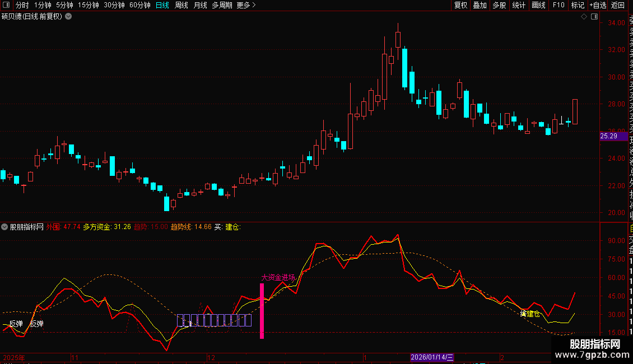Click 返回 to go back
This screenshot has width=633, height=364.
[618, 5]
